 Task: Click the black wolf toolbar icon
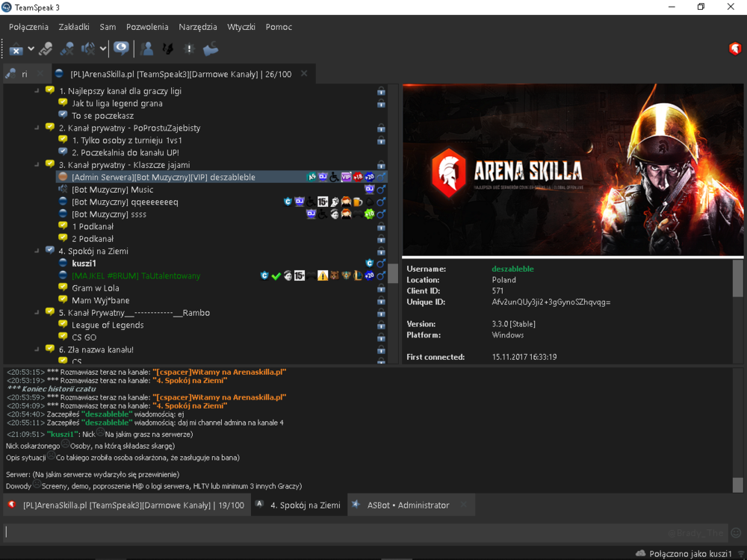[x=167, y=49]
